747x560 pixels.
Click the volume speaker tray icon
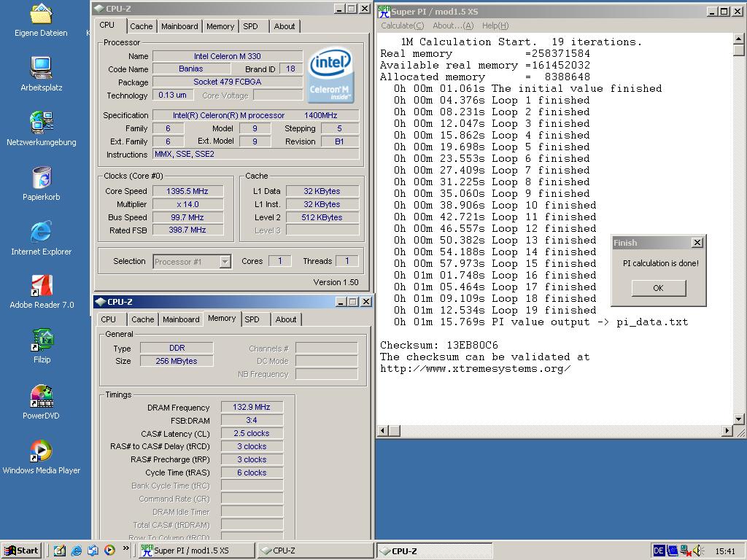click(698, 551)
